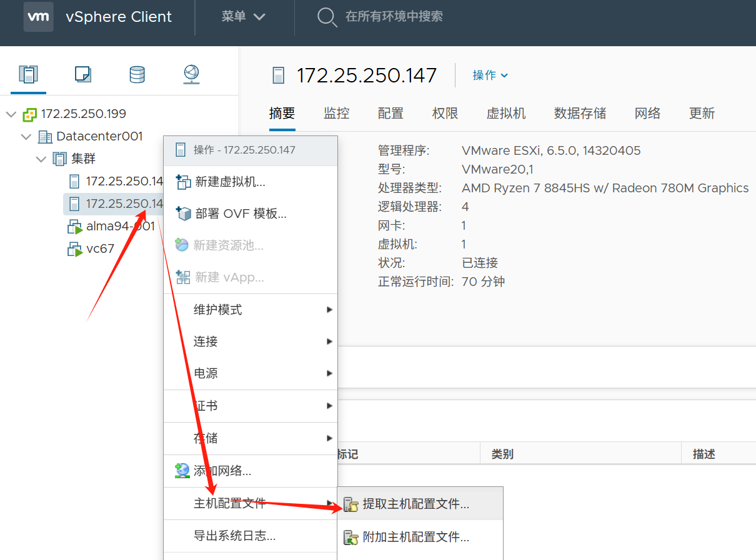Expand the 存储 submenu
This screenshot has width=756, height=560.
point(251,438)
